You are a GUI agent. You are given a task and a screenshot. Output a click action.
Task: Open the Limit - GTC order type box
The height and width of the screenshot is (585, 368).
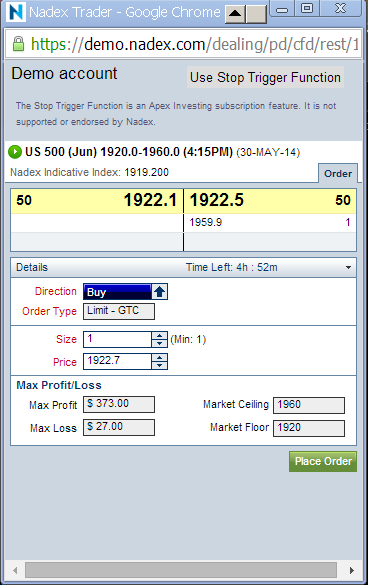(x=119, y=311)
